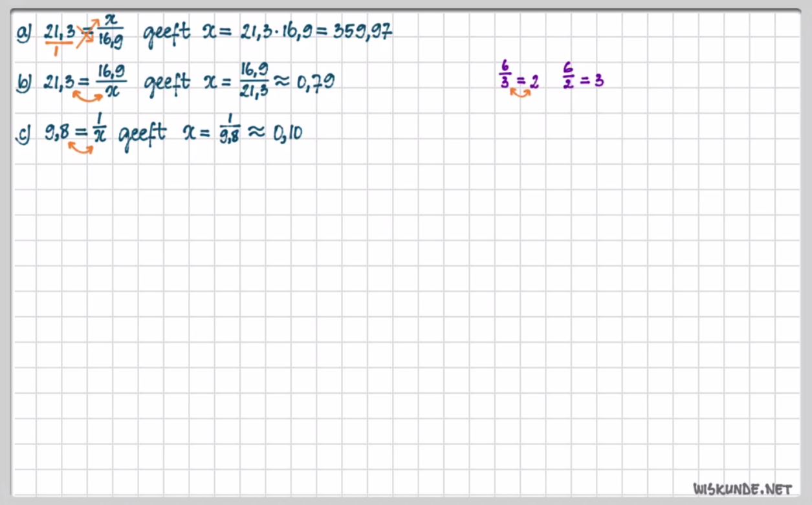Click the approximate answer 0,10

[288, 134]
